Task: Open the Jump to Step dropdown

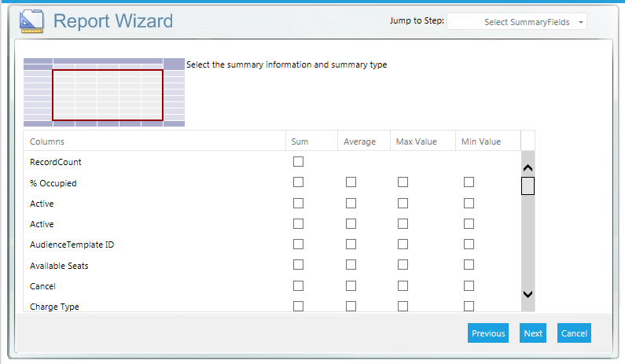Action: (x=517, y=22)
